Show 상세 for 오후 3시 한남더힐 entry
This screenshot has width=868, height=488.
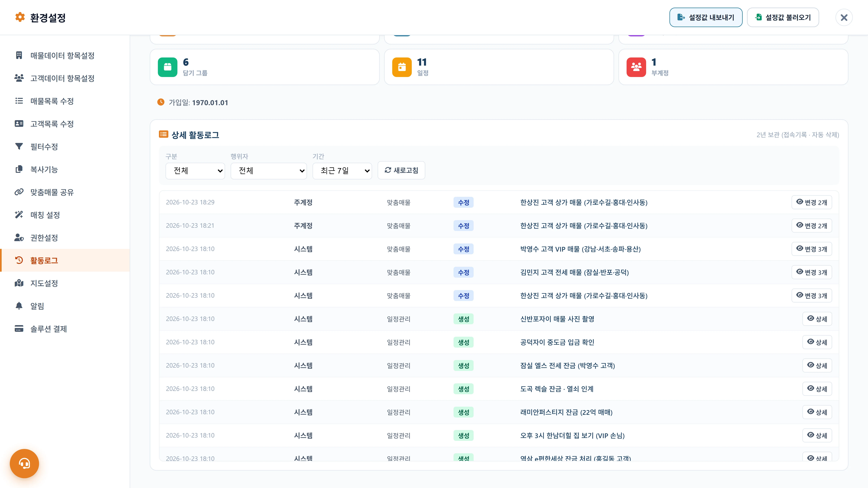tap(817, 435)
